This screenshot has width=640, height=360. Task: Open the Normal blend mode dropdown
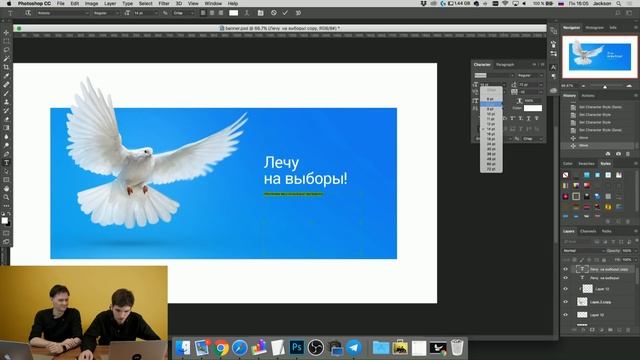pos(583,251)
